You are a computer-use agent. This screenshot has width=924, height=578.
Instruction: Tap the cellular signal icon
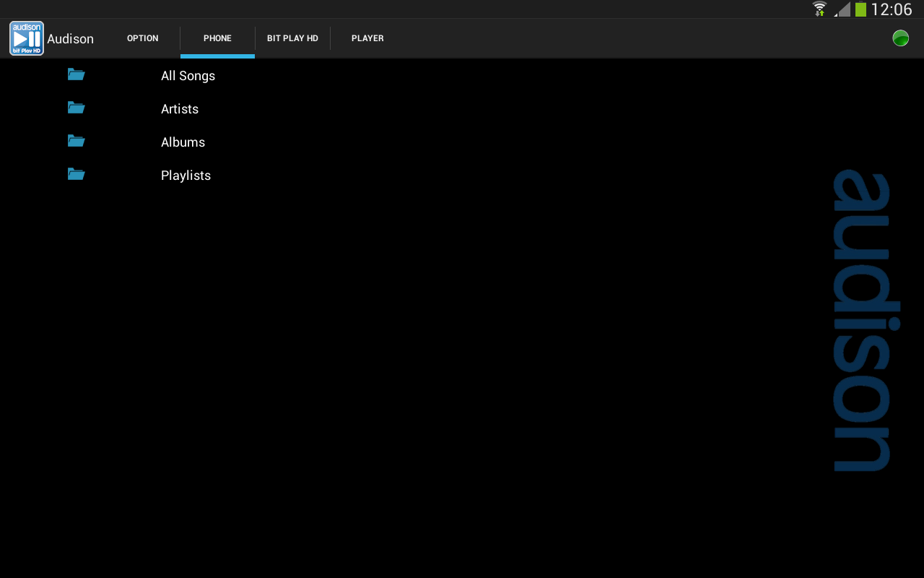pos(842,9)
